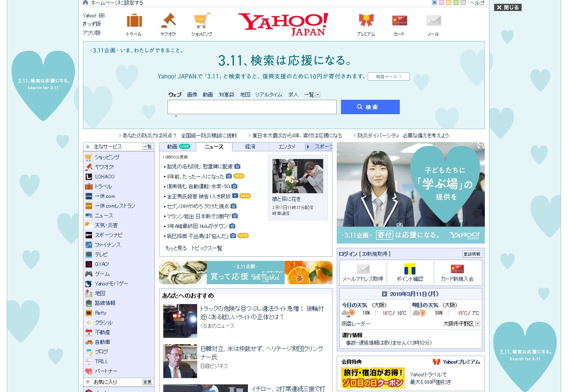Expand search suggestion arrow below search box
This screenshot has height=392, width=569.
pos(176,116)
